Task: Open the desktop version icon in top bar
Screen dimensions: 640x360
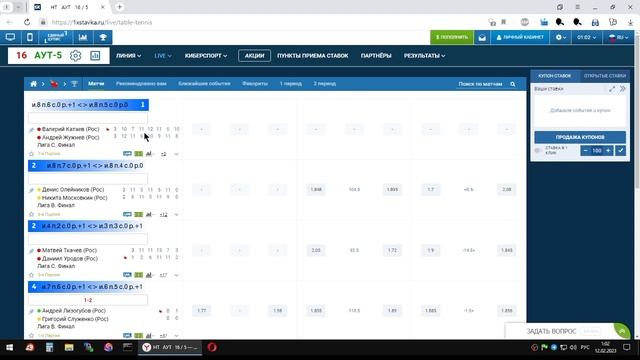Action: [10, 37]
